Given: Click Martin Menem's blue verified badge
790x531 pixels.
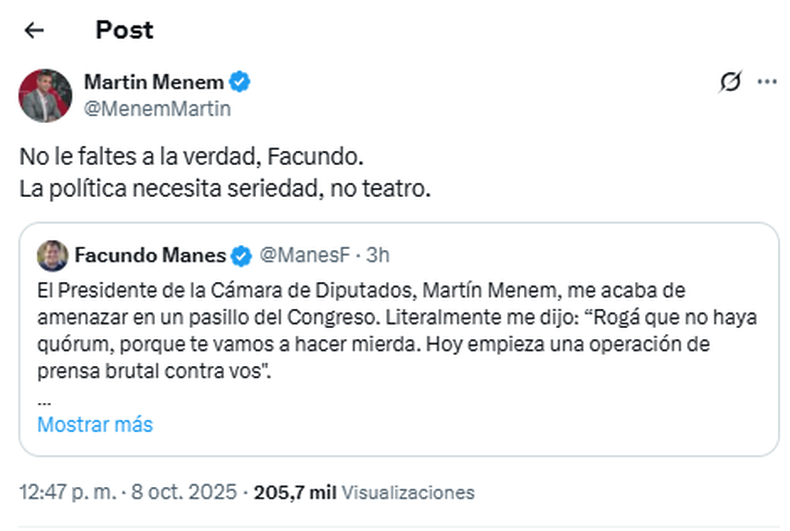Looking at the screenshot, I should pyautogui.click(x=241, y=81).
